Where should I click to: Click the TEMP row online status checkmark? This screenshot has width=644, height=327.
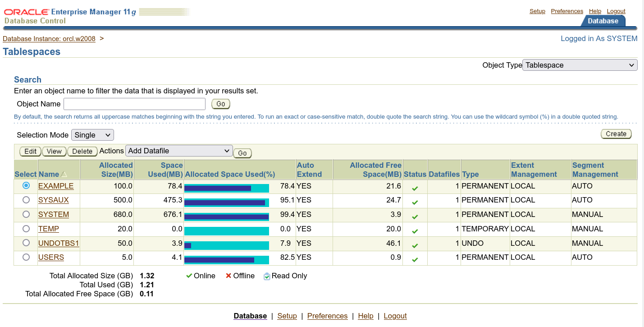[415, 231]
